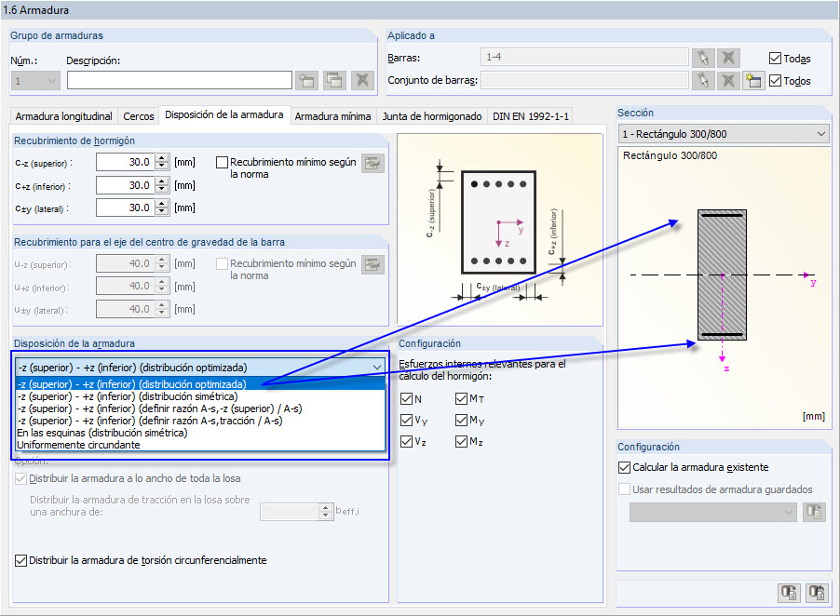Screen dimensions: 840x616
Task: Open saved reinforcement results dropdown
Action: pyautogui.click(x=713, y=512)
